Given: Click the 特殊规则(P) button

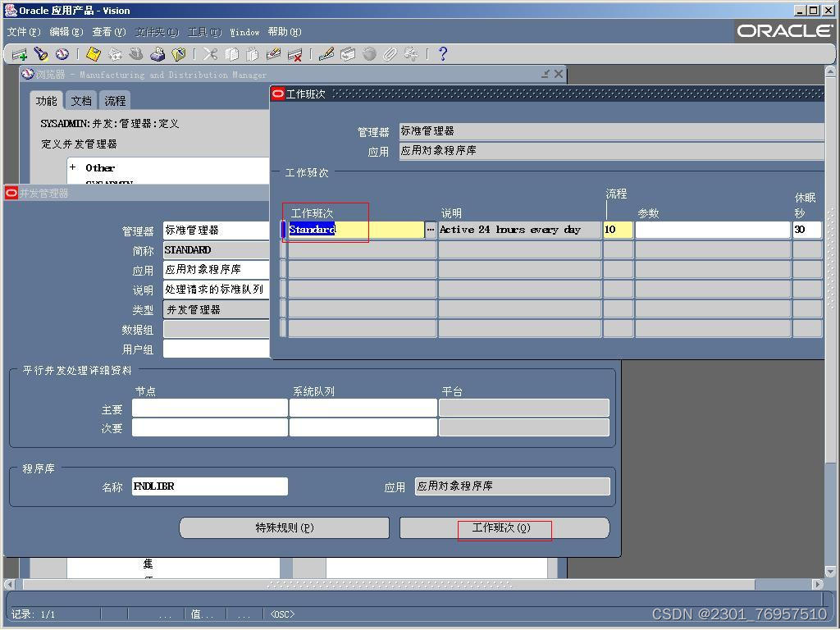Looking at the screenshot, I should point(285,527).
